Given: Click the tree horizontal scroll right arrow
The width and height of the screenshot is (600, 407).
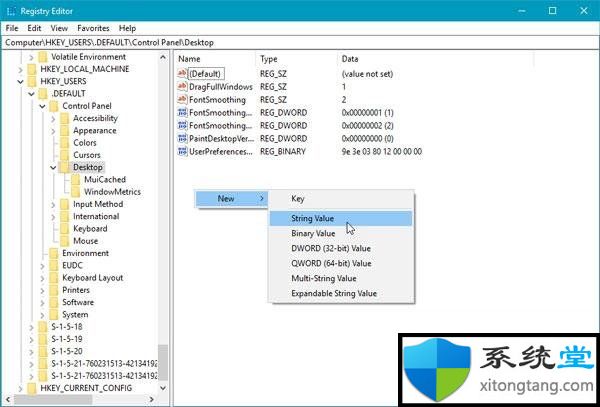Looking at the screenshot, I should pos(152,400).
